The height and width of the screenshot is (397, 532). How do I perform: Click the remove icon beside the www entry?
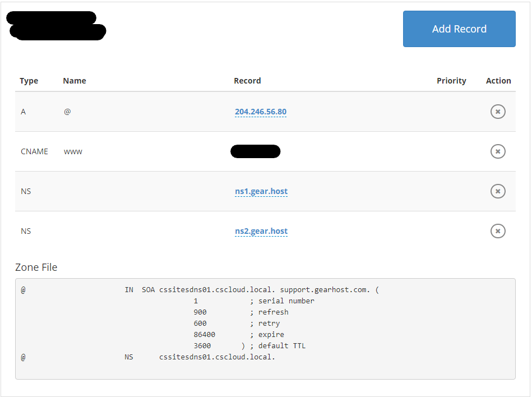(498, 151)
